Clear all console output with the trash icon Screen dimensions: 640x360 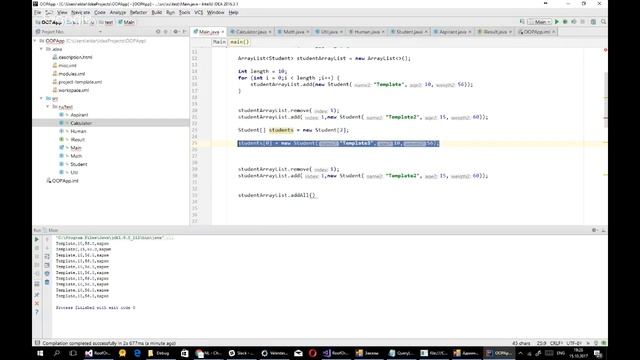click(x=47, y=282)
